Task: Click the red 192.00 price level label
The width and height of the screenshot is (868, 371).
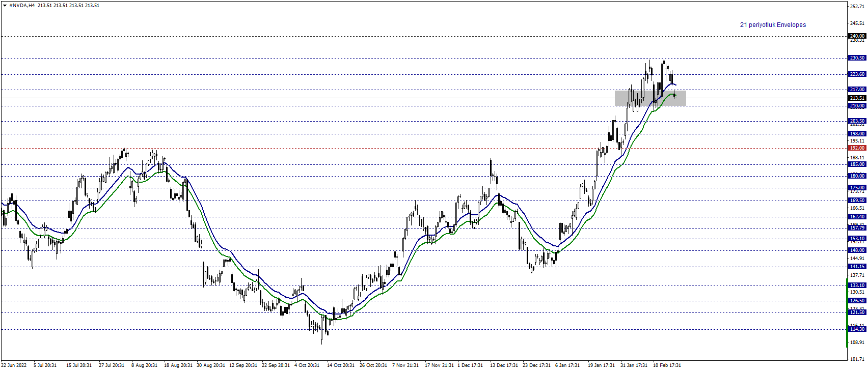Action: click(x=857, y=148)
